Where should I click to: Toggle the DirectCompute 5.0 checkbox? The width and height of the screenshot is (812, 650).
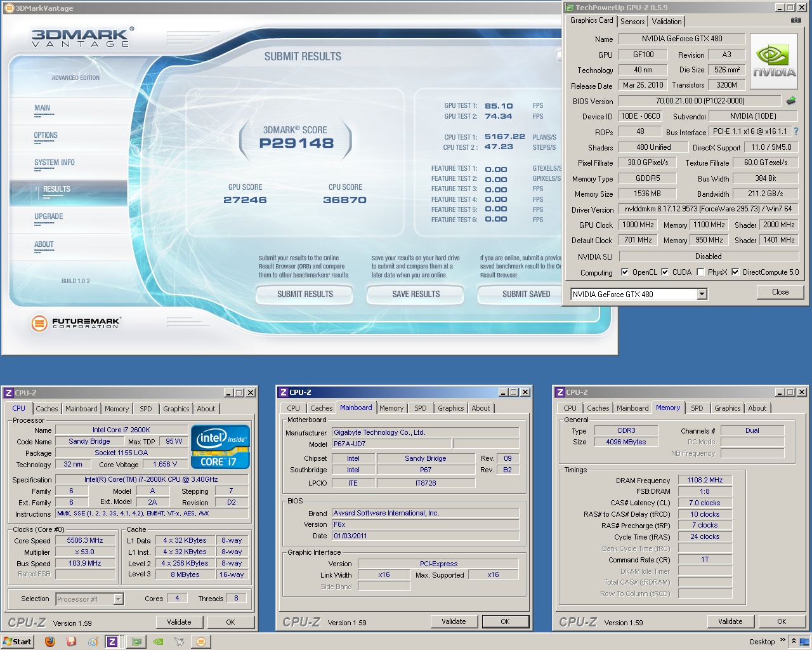pyautogui.click(x=735, y=272)
